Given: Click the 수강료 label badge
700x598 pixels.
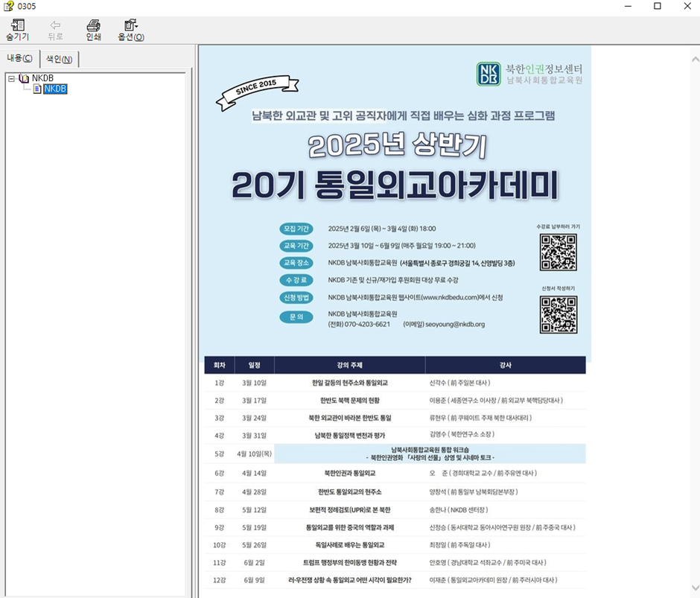Looking at the screenshot, I should pos(296,280).
